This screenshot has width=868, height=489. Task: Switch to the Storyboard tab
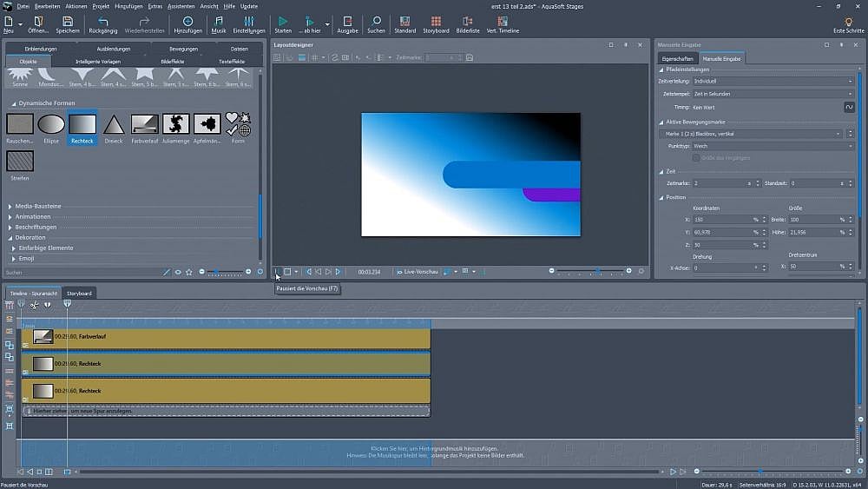point(79,294)
